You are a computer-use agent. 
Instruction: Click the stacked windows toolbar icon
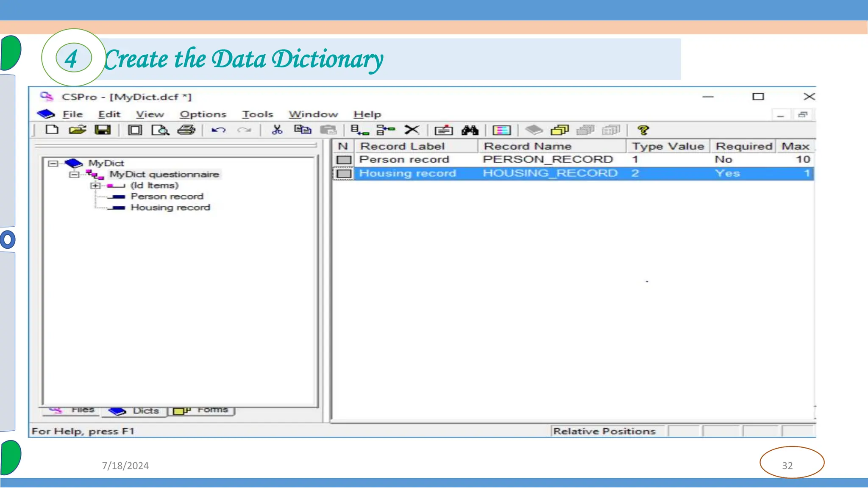tap(559, 130)
